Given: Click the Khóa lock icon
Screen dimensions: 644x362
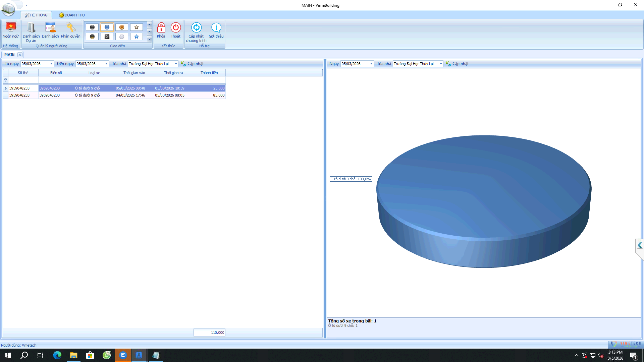Looking at the screenshot, I should pyautogui.click(x=161, y=27).
